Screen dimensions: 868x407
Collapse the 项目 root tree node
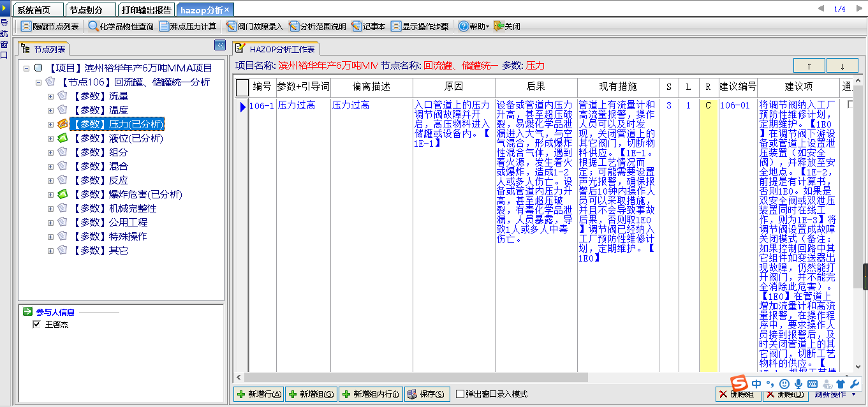[26, 68]
